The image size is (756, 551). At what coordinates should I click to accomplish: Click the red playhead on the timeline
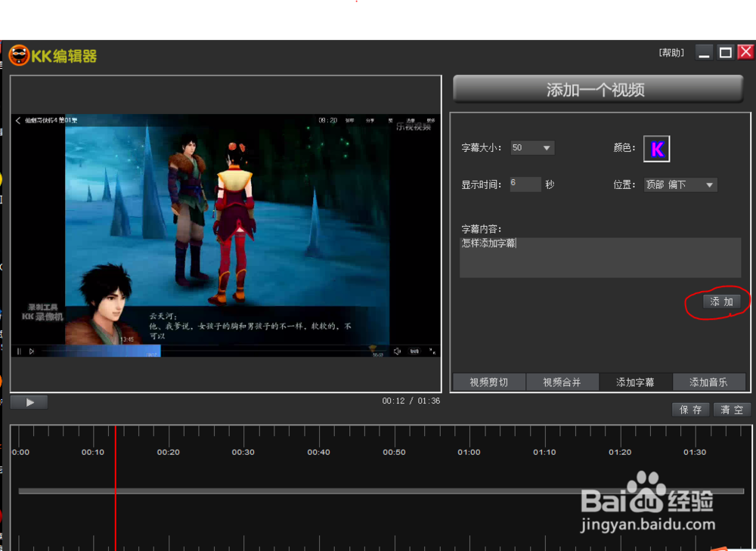pyautogui.click(x=116, y=487)
